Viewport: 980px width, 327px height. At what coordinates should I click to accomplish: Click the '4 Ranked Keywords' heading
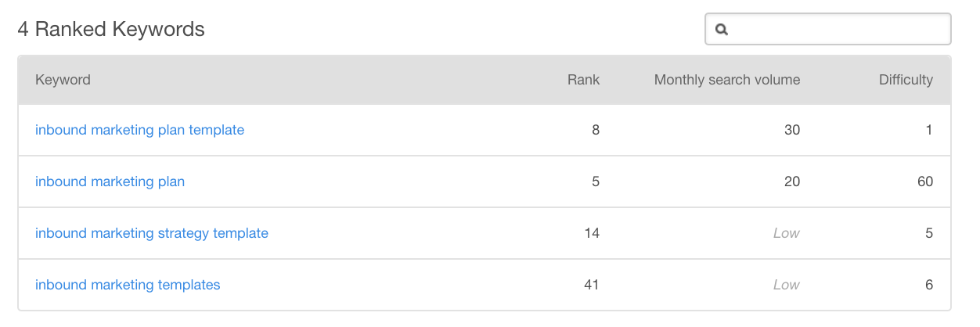[111, 30]
